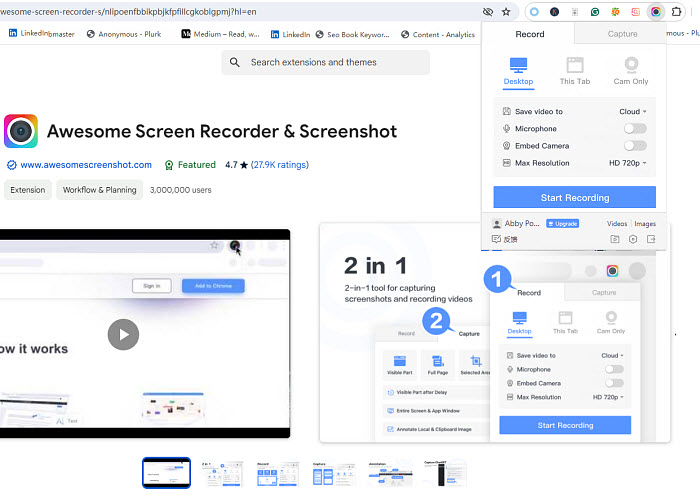700x504 pixels.
Task: Click the Start Recording button in popup
Action: [x=575, y=197]
